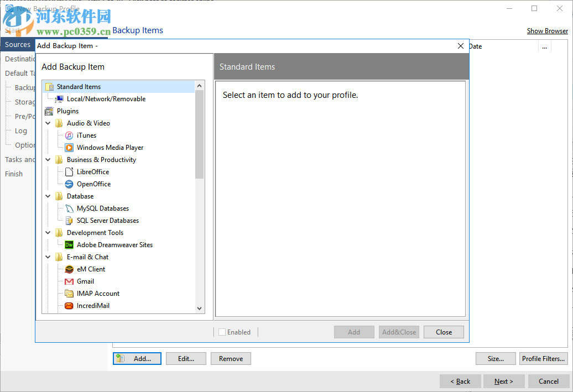Click the IncrediMail icon
The image size is (573, 392).
click(x=69, y=306)
